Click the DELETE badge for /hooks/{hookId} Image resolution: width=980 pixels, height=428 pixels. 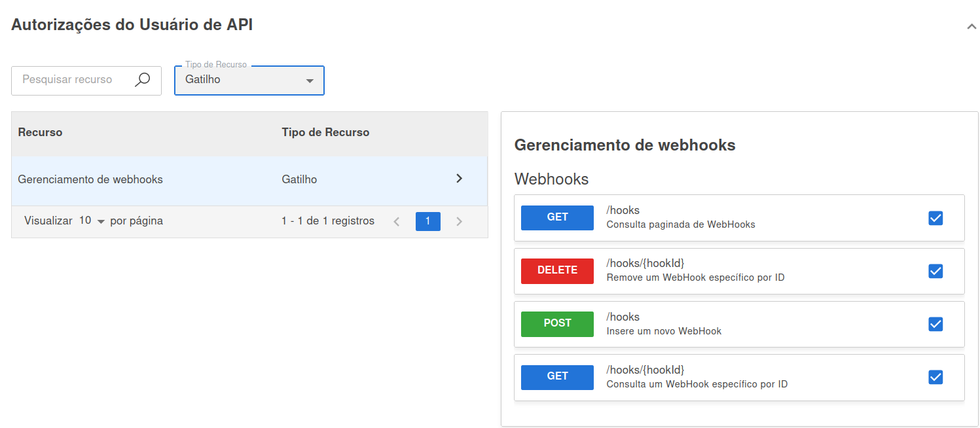coord(557,270)
